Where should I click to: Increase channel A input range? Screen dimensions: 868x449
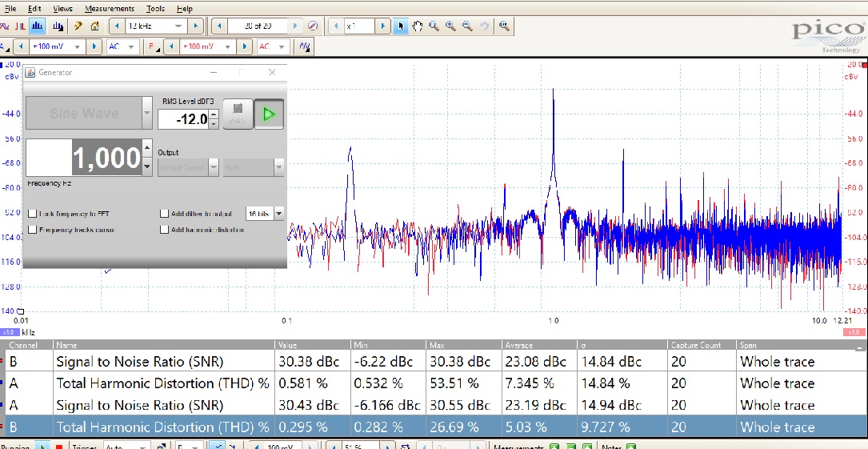[x=94, y=46]
